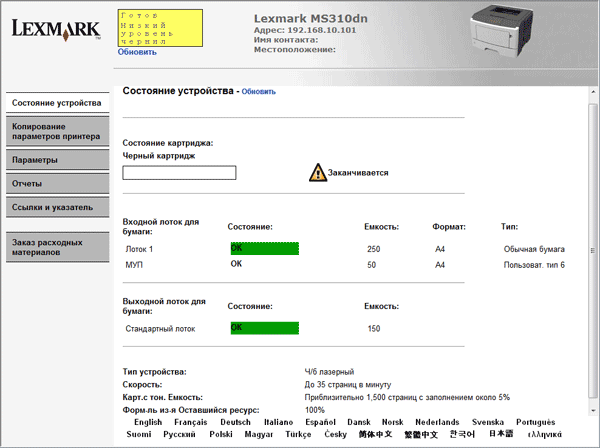Screen dimensions: 600x448
Task: Click the capacity value 250
Action: tap(373, 249)
